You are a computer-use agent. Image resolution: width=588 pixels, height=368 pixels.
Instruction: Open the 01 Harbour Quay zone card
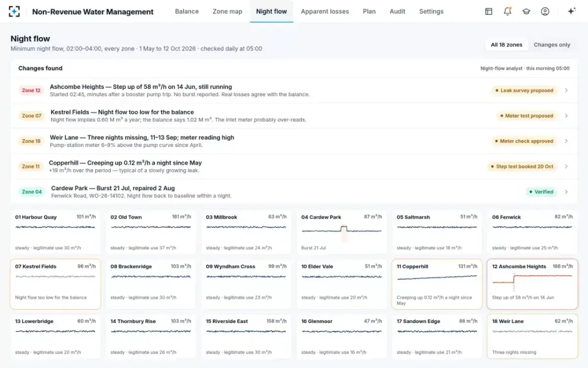coord(55,232)
